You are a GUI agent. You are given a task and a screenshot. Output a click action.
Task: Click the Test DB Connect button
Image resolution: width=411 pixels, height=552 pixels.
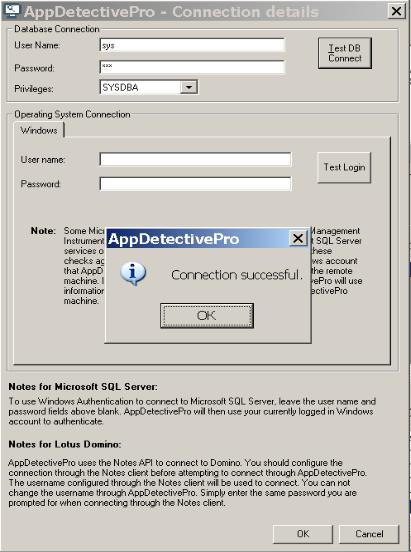click(345, 53)
